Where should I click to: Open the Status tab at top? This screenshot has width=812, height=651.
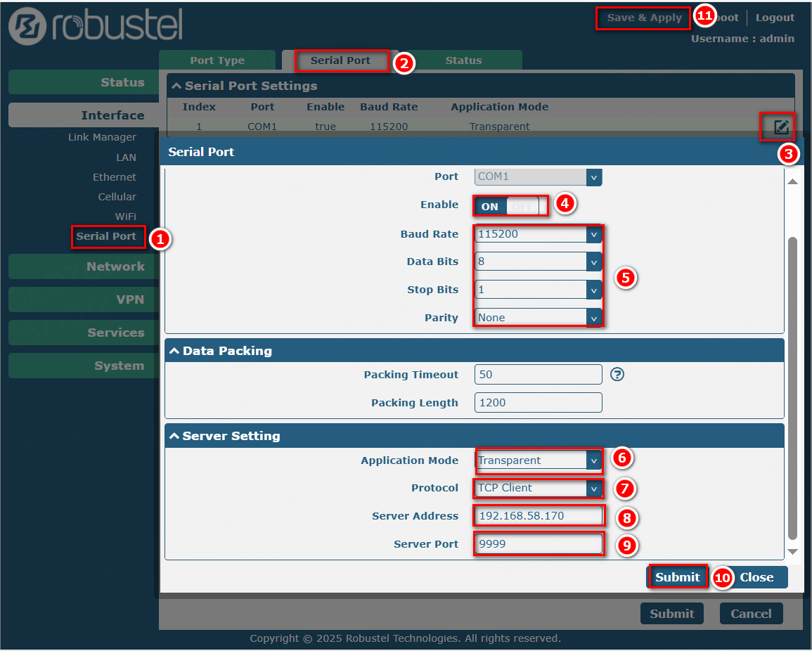coord(463,60)
